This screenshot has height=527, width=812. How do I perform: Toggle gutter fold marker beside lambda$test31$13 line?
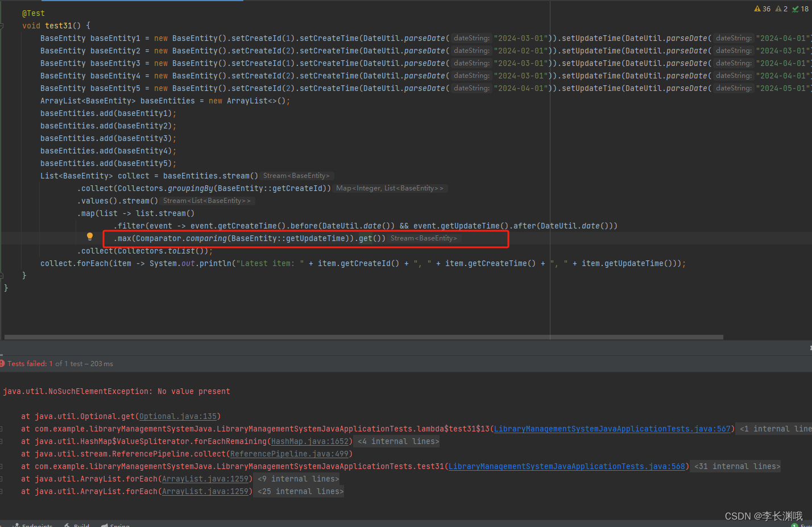click(x=2, y=429)
